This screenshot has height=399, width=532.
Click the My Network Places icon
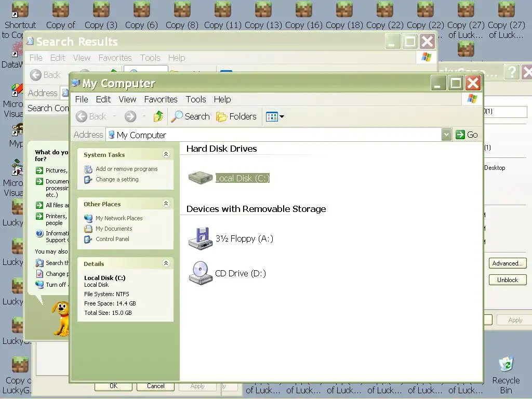pos(88,218)
